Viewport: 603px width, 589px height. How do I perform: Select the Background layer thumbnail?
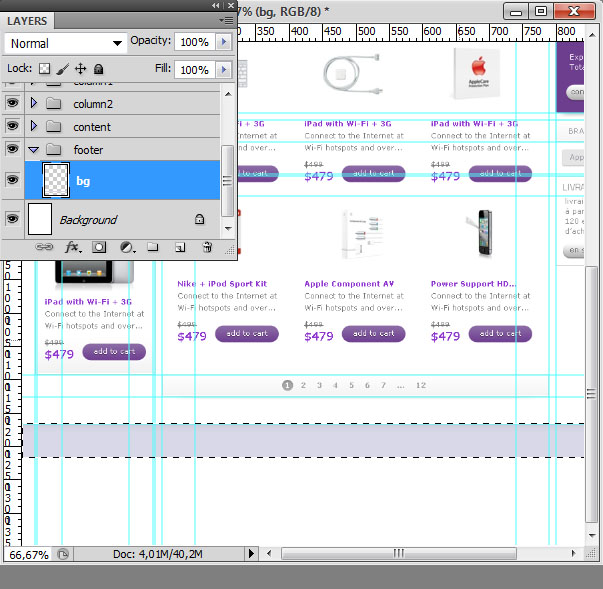(x=40, y=219)
